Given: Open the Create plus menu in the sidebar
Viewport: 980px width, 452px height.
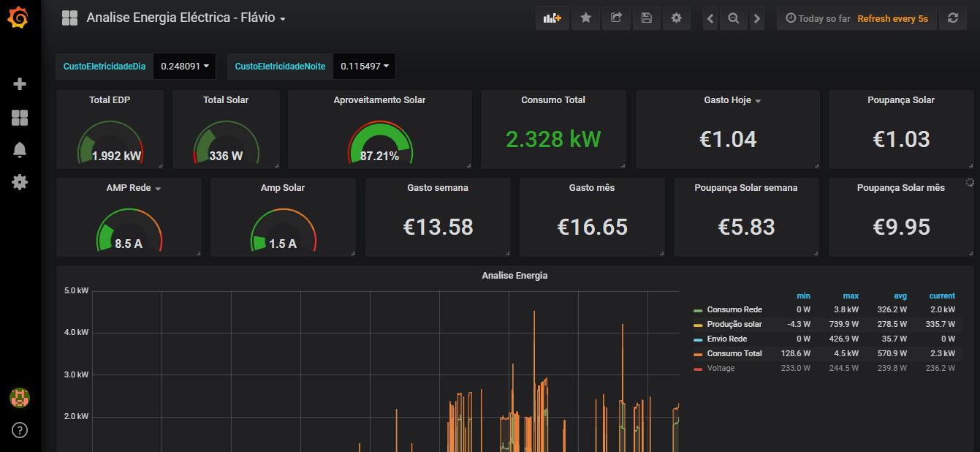Looking at the screenshot, I should tap(20, 84).
